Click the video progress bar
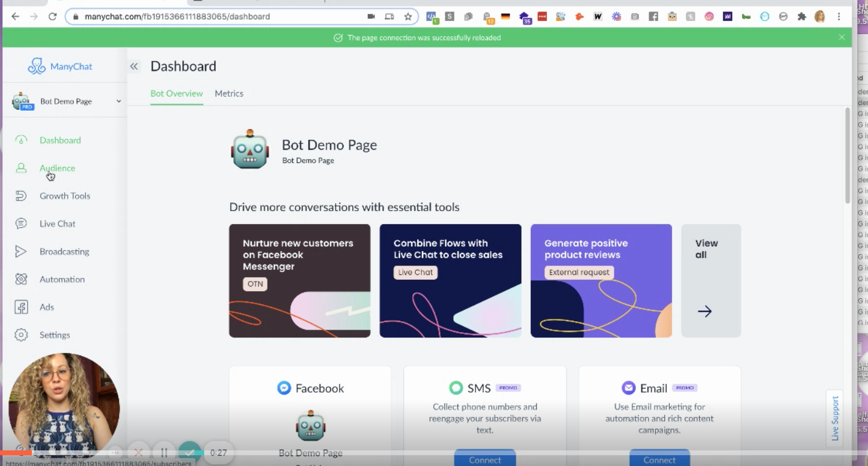This screenshot has height=466, width=868. pyautogui.click(x=434, y=452)
